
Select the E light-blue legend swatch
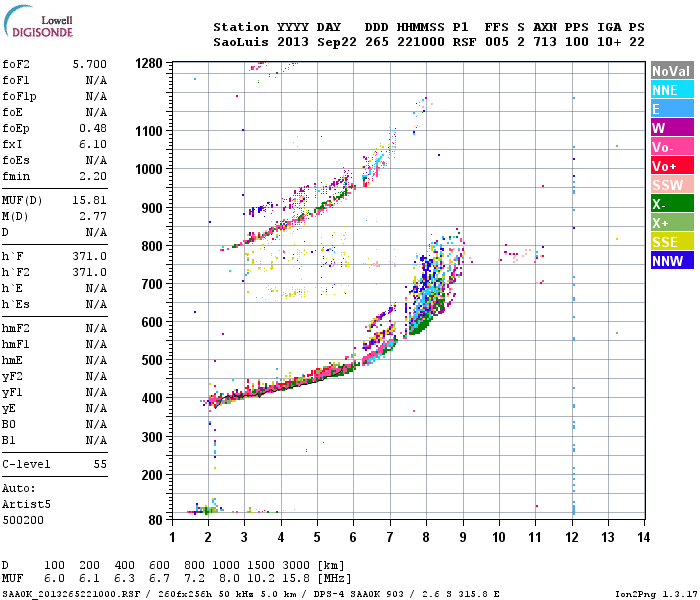tap(672, 109)
